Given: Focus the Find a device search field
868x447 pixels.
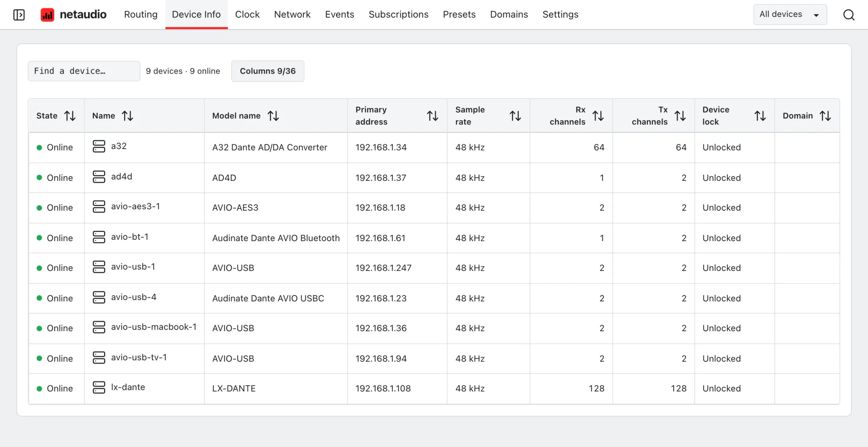Looking at the screenshot, I should tap(84, 71).
